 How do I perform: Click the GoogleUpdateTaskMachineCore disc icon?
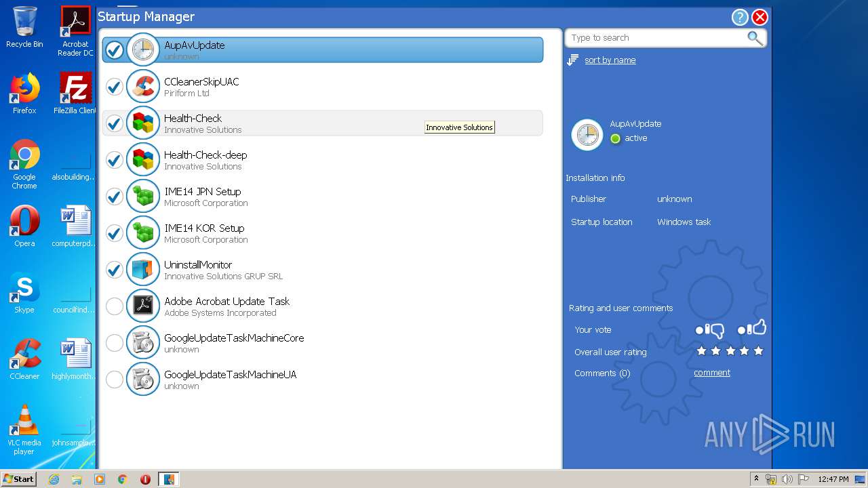[x=143, y=342]
